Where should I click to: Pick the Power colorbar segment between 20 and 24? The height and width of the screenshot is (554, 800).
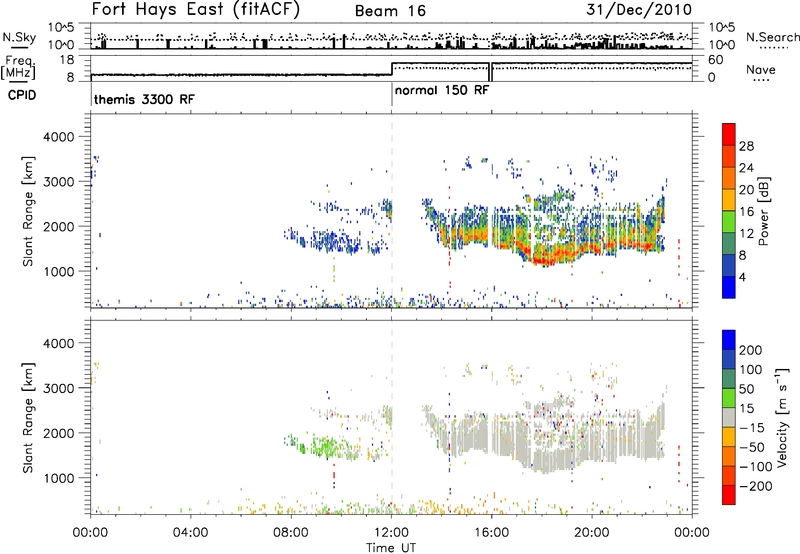click(x=729, y=178)
